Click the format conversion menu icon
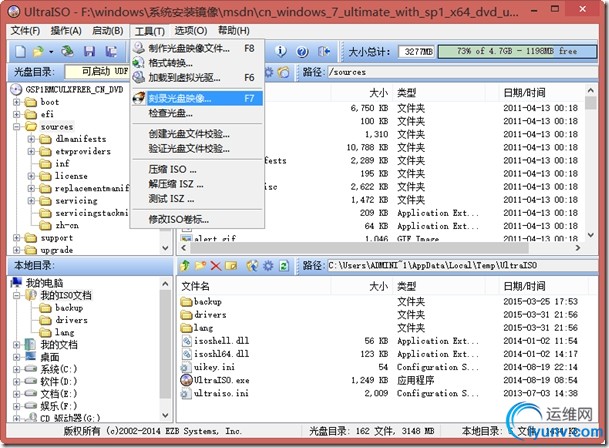Viewport: 609px width, 448px height. pyautogui.click(x=139, y=63)
